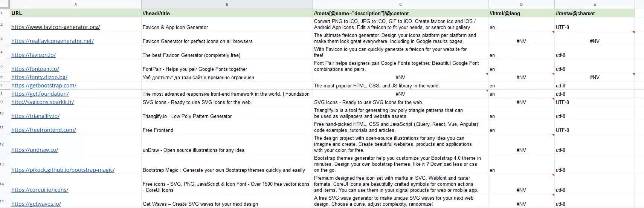Screen dimensions: 644x208
Task: Select the //html/@lang header cell
Action: (x=521, y=13)
